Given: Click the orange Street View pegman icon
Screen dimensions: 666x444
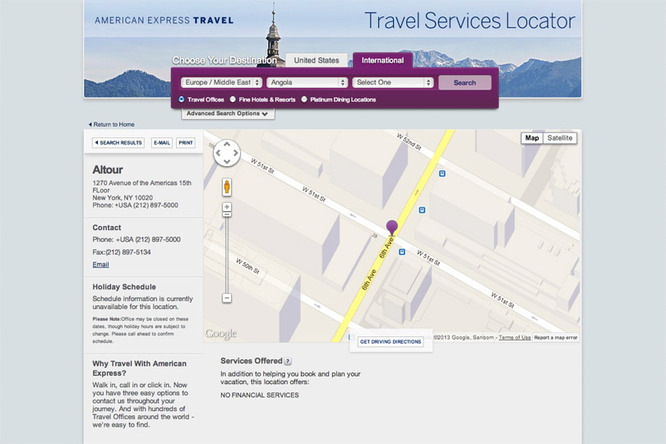Looking at the screenshot, I should pyautogui.click(x=227, y=187).
